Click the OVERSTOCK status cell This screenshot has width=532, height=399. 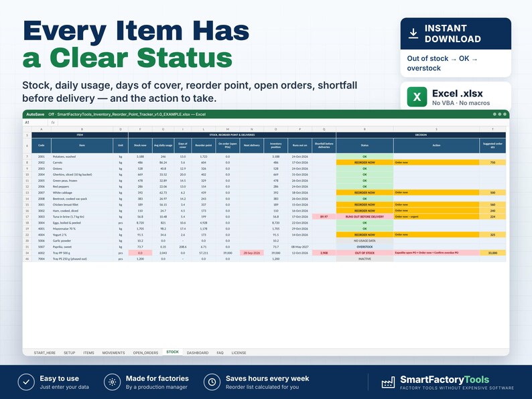pyautogui.click(x=364, y=247)
